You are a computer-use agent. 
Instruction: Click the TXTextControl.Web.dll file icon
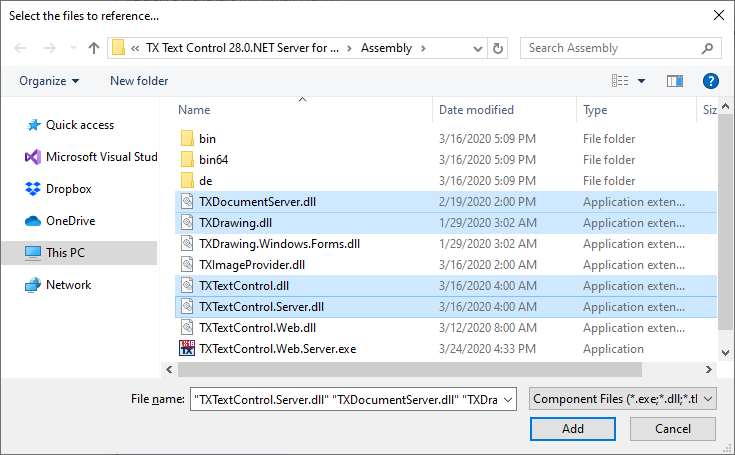click(x=187, y=327)
